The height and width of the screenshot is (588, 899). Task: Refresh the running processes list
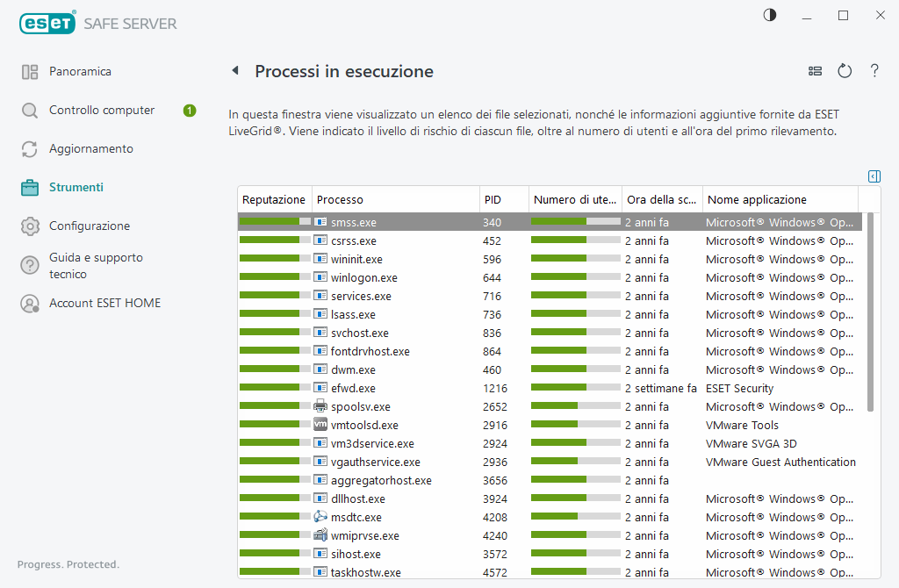click(x=845, y=71)
